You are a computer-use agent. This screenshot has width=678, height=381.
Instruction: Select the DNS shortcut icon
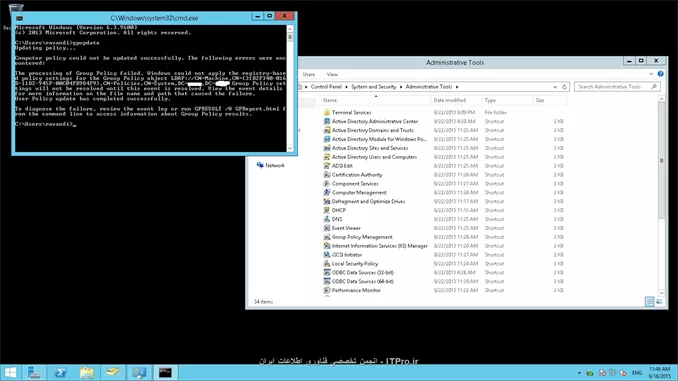tap(327, 219)
